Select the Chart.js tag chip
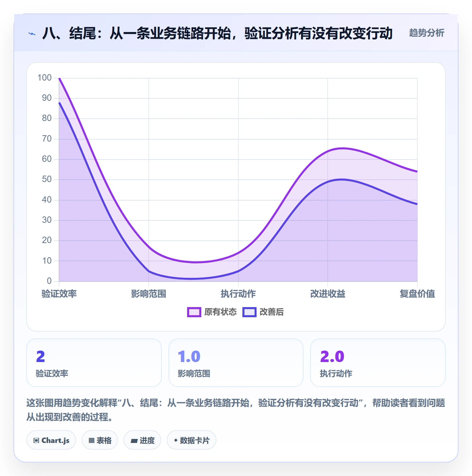 (51, 440)
